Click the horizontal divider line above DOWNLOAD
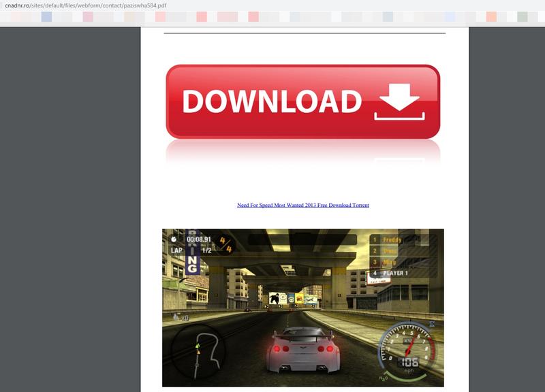 pyautogui.click(x=305, y=33)
